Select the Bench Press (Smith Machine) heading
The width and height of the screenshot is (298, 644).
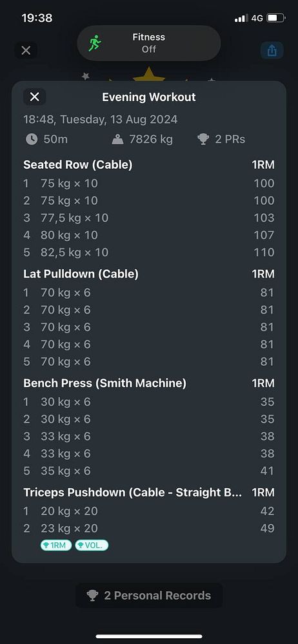tap(105, 384)
